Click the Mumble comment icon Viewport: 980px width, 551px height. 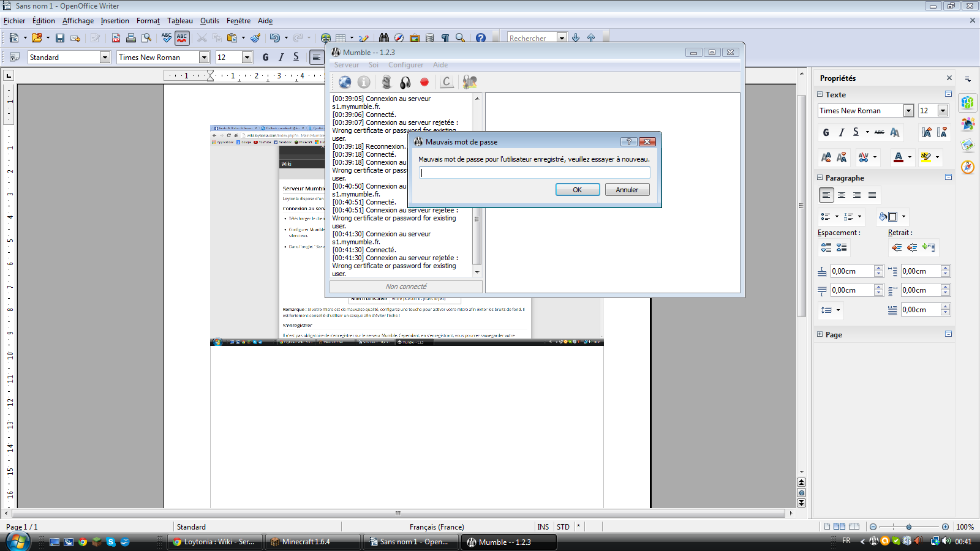(x=447, y=82)
